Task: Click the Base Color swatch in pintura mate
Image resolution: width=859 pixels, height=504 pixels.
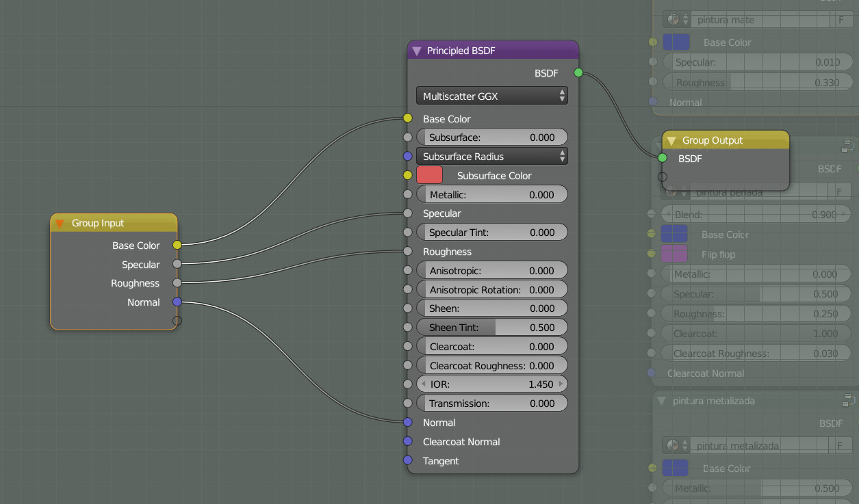Action: pos(676,42)
